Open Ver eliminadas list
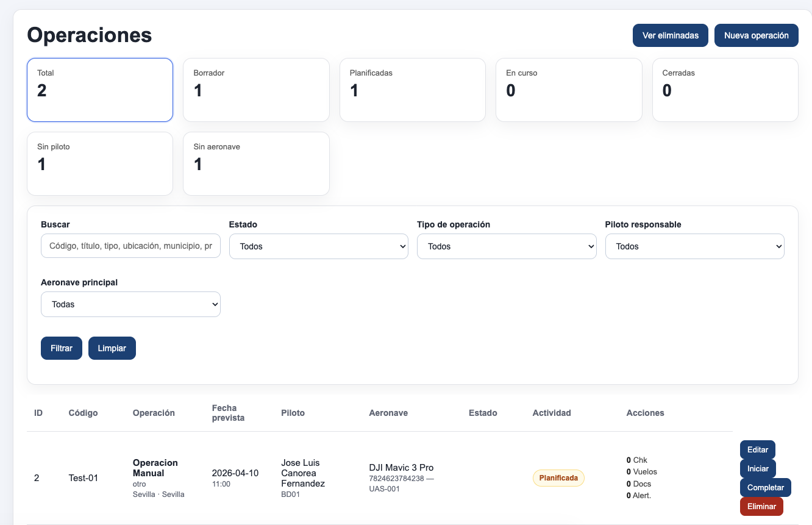The width and height of the screenshot is (812, 525). tap(671, 35)
